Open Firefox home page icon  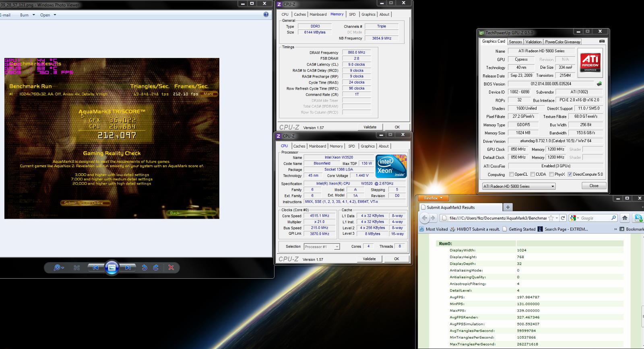(625, 218)
